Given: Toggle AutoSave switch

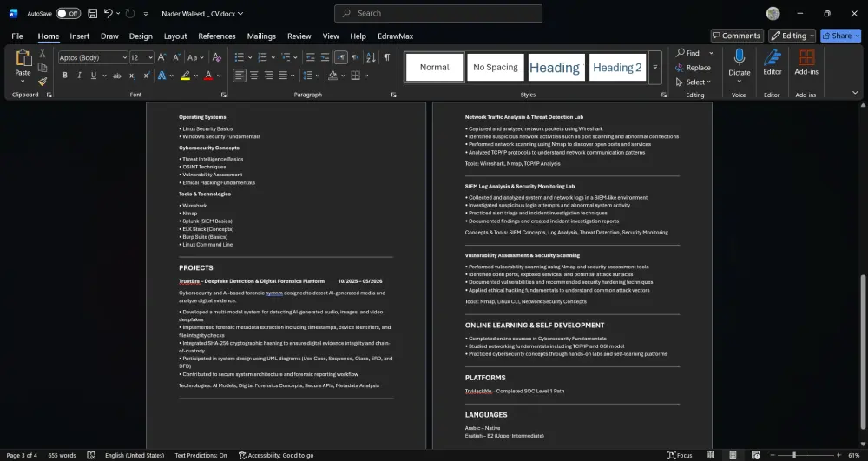Looking at the screenshot, I should click(68, 13).
